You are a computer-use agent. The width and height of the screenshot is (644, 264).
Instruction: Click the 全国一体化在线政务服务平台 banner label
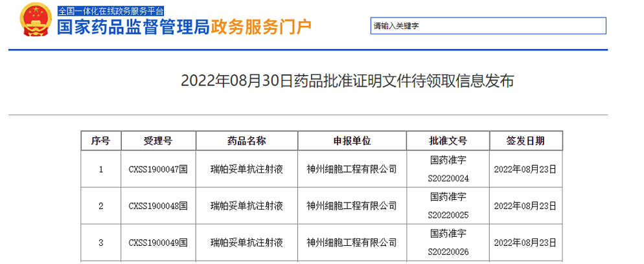[x=111, y=11]
